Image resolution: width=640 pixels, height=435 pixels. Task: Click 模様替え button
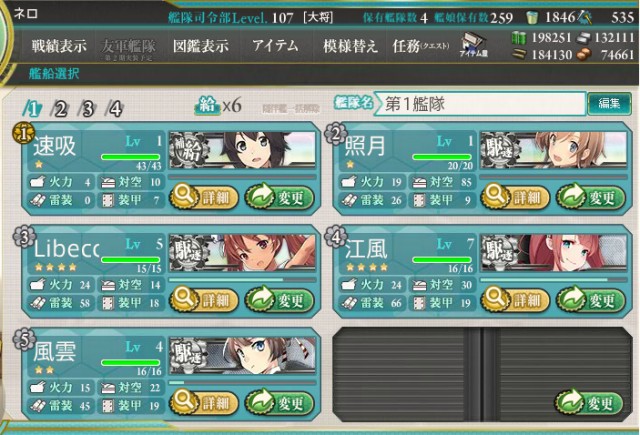click(350, 46)
